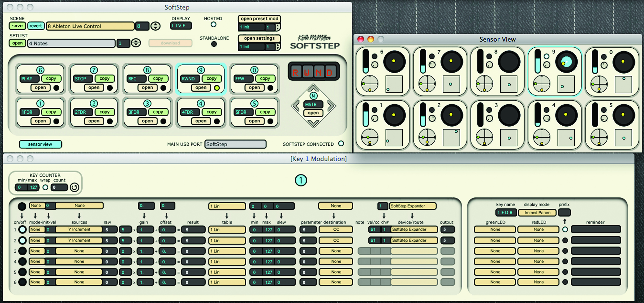The height and width of the screenshot is (303, 644).
Task: Click pressure dial in Sensor View key 9
Action: click(566, 61)
